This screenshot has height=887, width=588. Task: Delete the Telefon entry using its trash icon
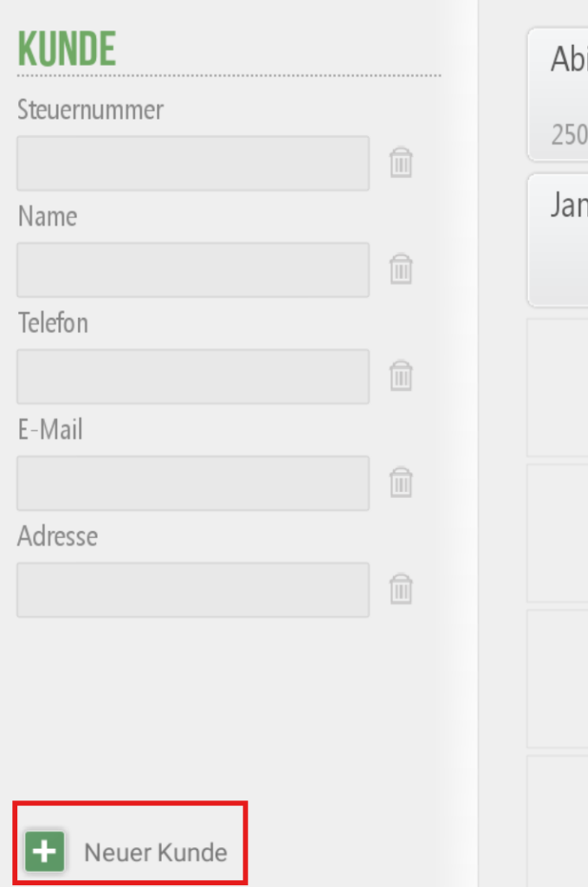tap(401, 376)
